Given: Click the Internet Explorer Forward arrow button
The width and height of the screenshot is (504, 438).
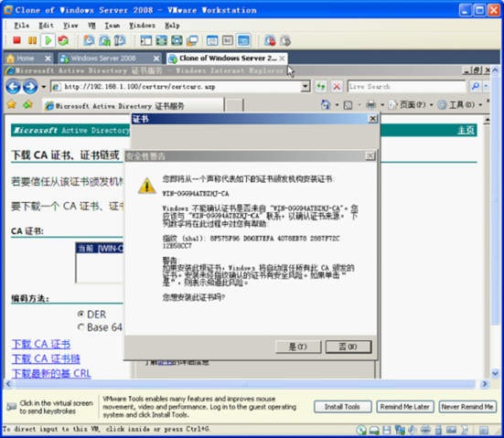Looking at the screenshot, I should pos(30,87).
